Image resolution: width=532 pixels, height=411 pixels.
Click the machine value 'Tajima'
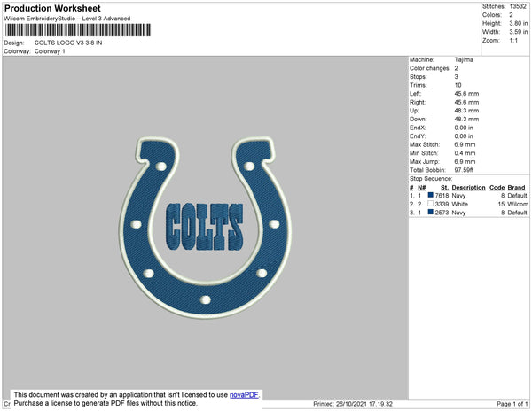pos(464,59)
